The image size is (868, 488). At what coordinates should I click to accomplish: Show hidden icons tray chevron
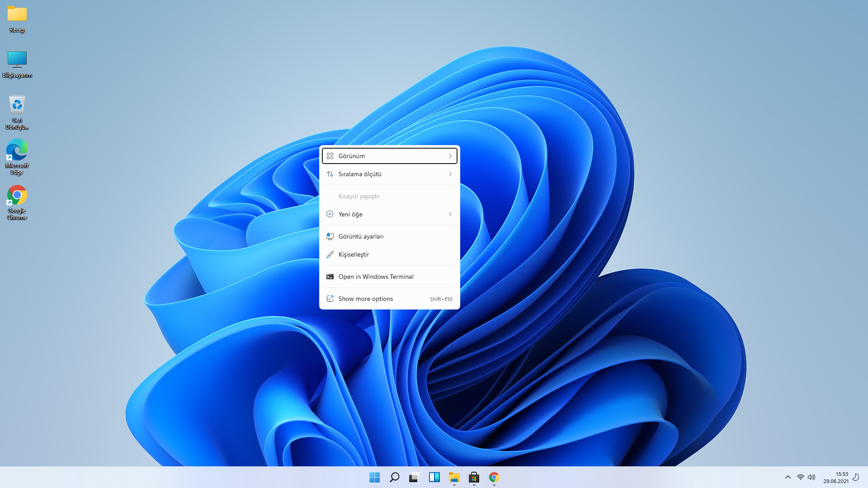(788, 477)
